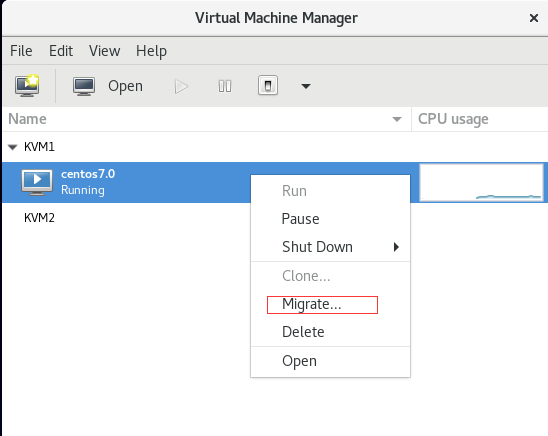Collapse the KVM1 connection tree
The width and height of the screenshot is (548, 436).
point(13,147)
